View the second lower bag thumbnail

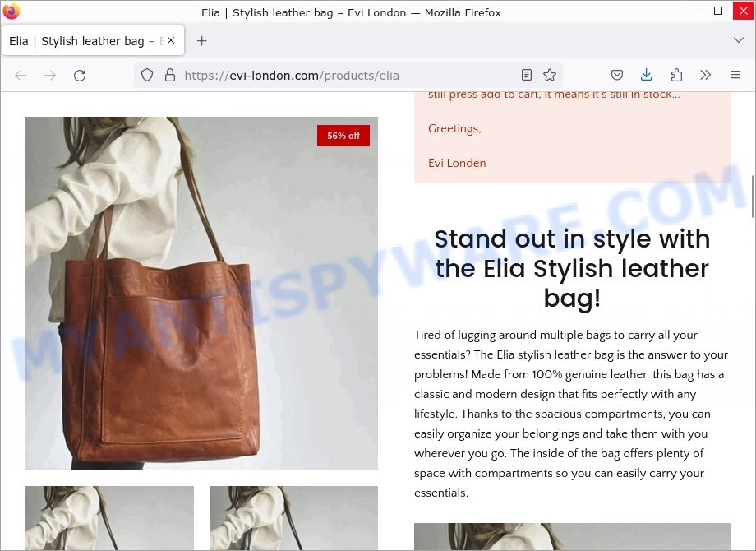[x=294, y=518]
